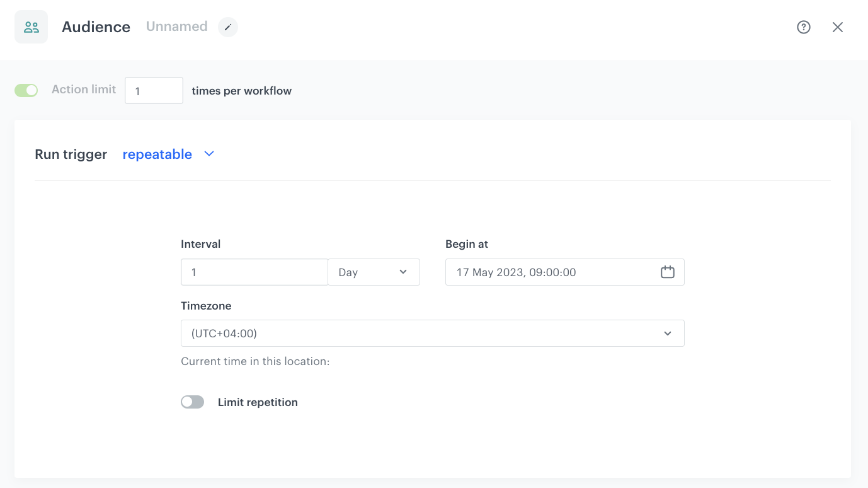Select the repeatable Run trigger text
The image size is (868, 488).
[157, 154]
